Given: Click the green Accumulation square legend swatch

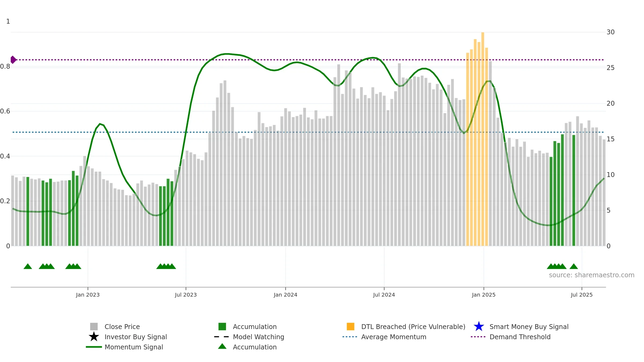Looking at the screenshot, I should (222, 327).
